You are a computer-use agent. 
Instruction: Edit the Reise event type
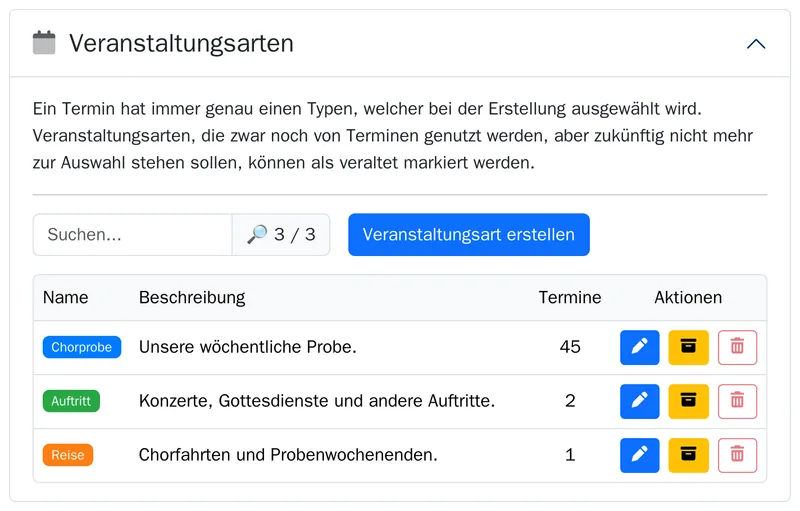coord(639,455)
